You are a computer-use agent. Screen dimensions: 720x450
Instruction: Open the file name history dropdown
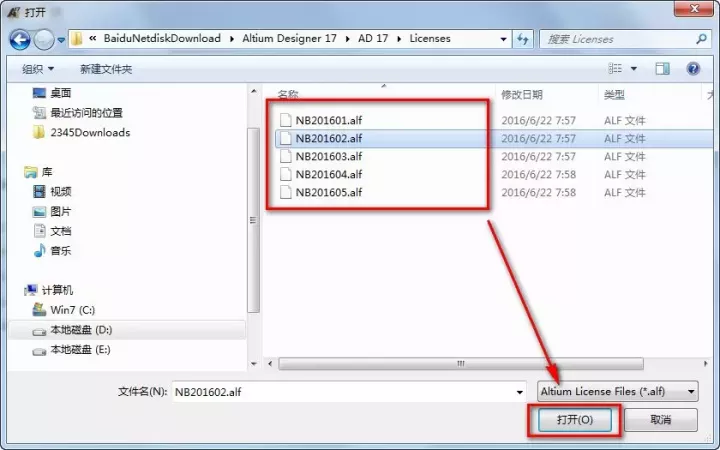518,392
